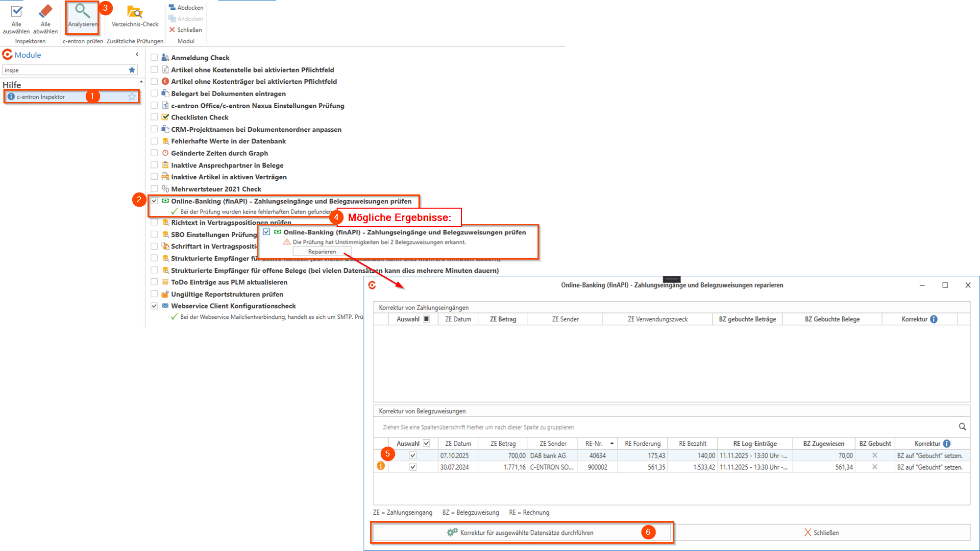Collapse the Module panel chevron
The width and height of the screenshot is (980, 551).
tap(137, 54)
